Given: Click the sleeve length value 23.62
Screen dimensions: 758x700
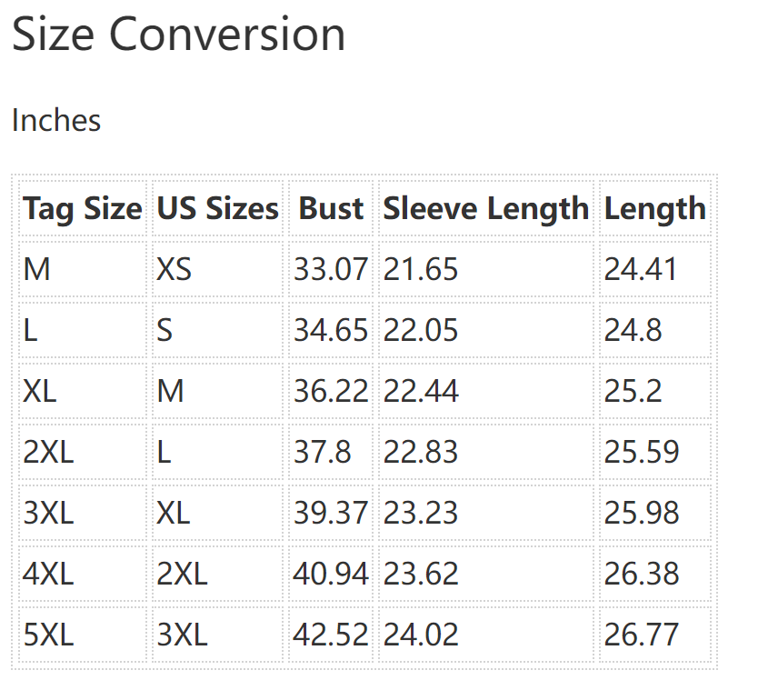Looking at the screenshot, I should coord(421,574).
